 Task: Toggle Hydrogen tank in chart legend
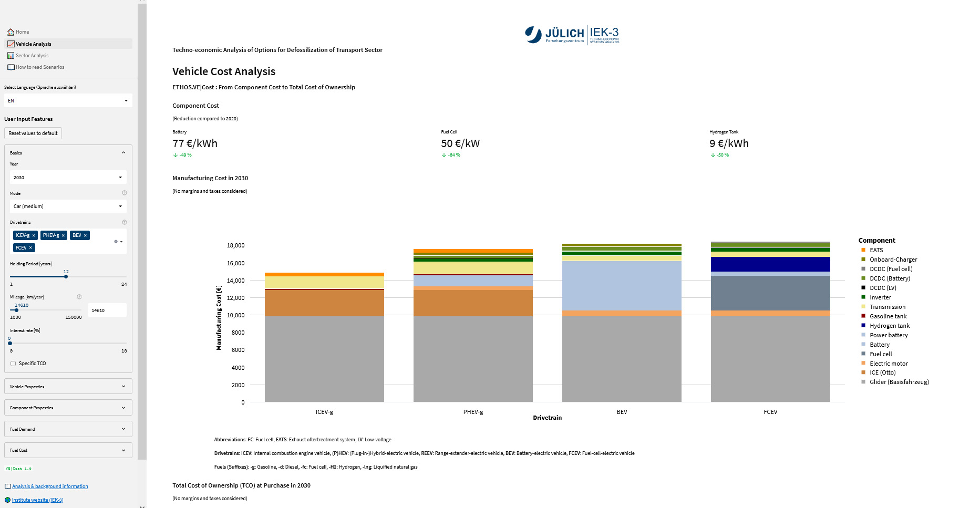889,326
